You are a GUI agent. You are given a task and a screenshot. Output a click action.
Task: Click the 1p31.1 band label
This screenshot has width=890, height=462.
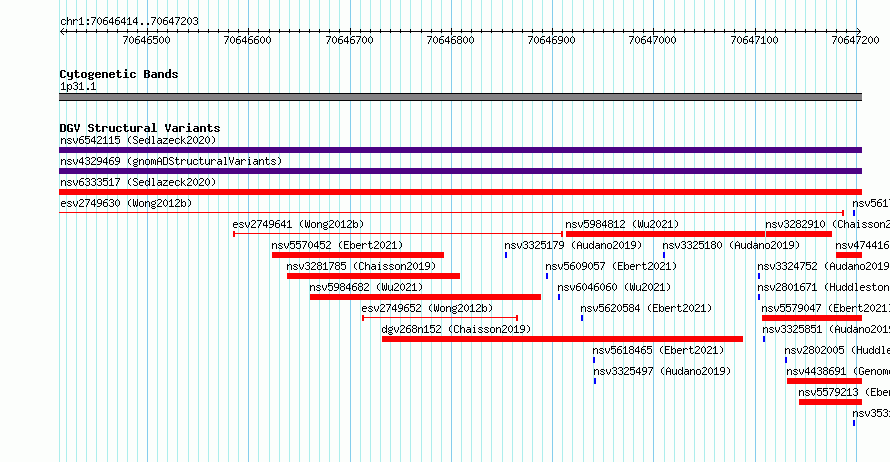pos(78,87)
